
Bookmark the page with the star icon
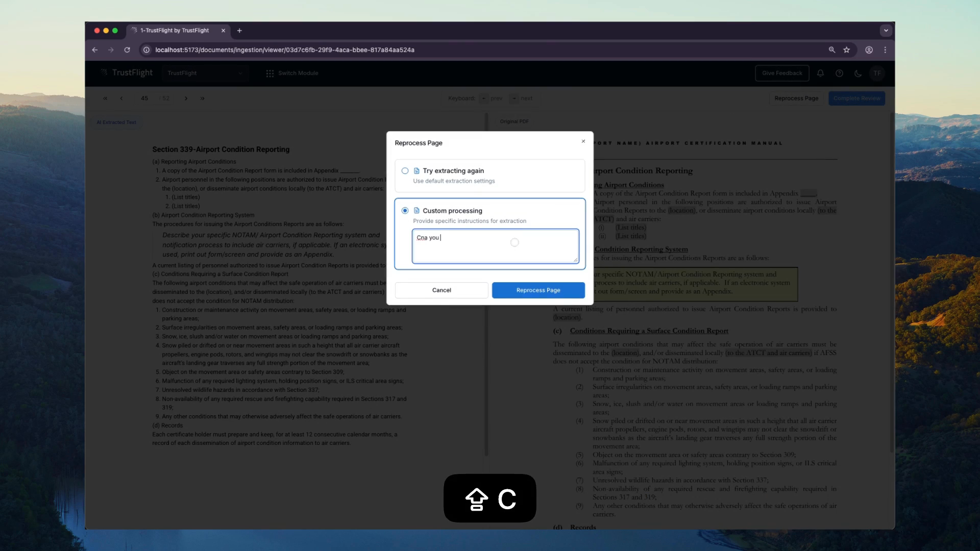[x=847, y=50]
